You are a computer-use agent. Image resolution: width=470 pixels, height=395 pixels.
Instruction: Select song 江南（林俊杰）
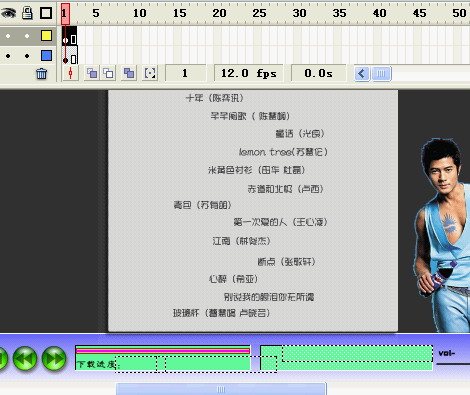click(241, 241)
